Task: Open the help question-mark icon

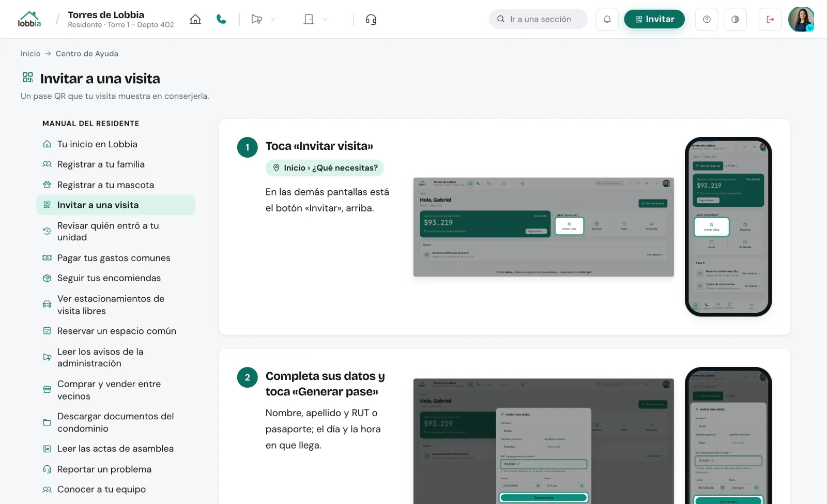Action: click(x=707, y=19)
